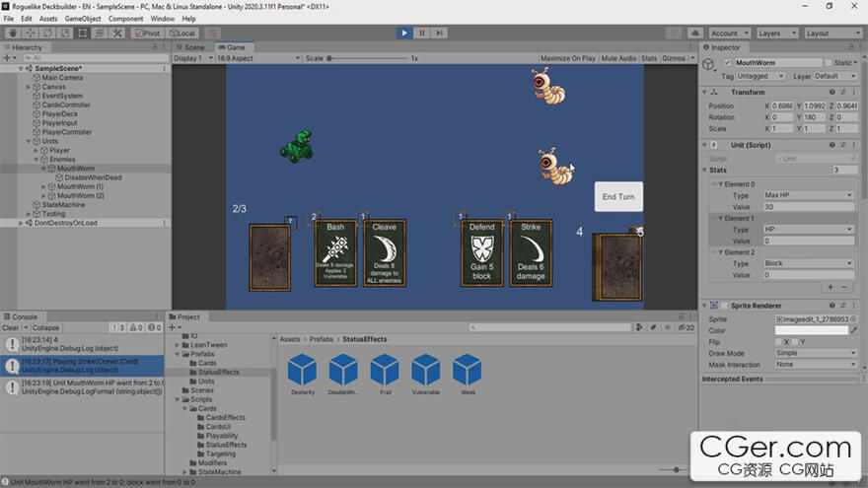Click the GameObject cube icon in Inspector
Image resolution: width=868 pixels, height=488 pixels.
pos(708,65)
